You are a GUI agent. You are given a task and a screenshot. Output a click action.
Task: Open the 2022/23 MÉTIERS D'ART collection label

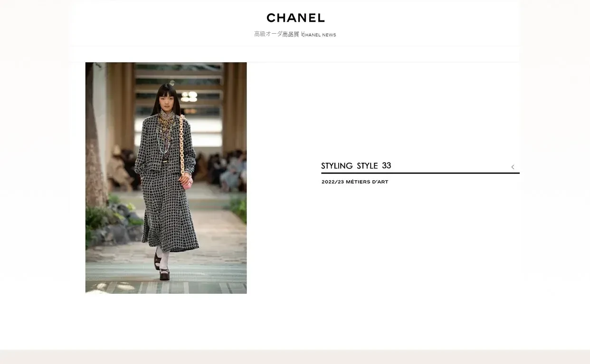[x=355, y=182]
